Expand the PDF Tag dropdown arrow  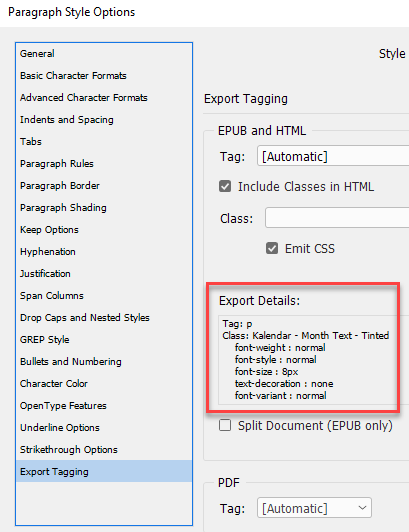coord(362,508)
